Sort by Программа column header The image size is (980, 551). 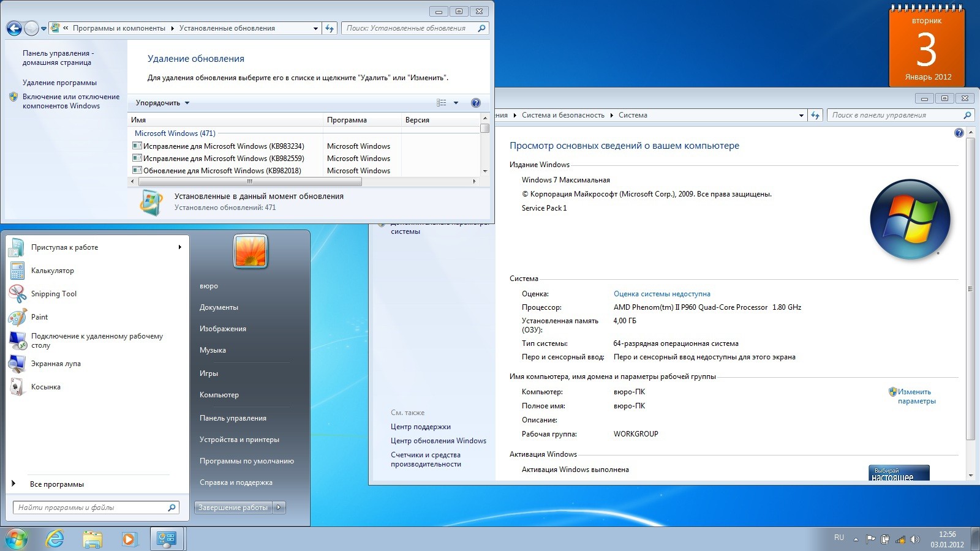(x=362, y=120)
